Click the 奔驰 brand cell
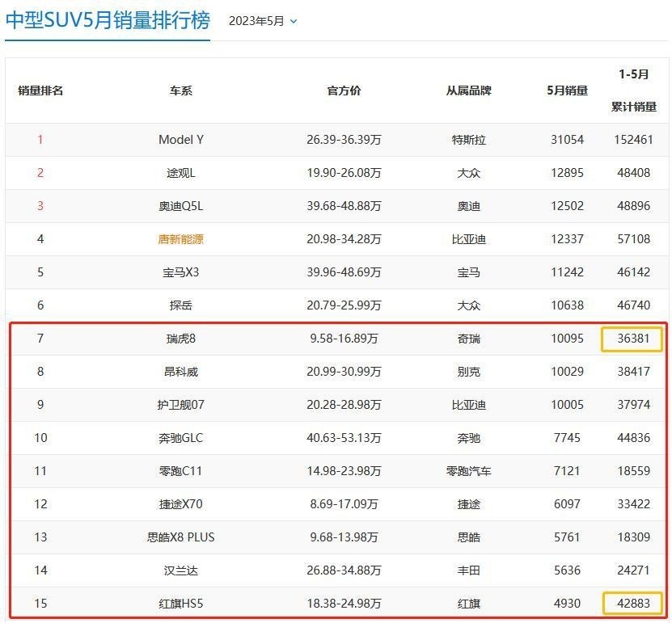Viewport: 672px width, 623px height. [x=468, y=438]
